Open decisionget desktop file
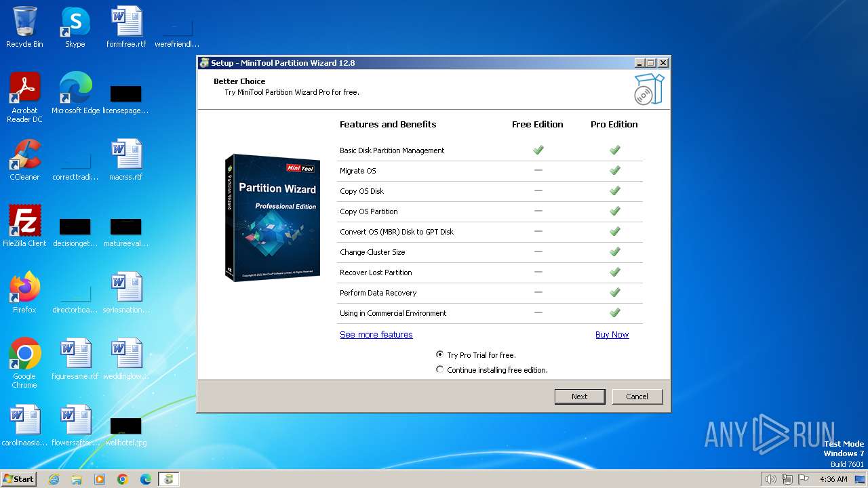 75,232
